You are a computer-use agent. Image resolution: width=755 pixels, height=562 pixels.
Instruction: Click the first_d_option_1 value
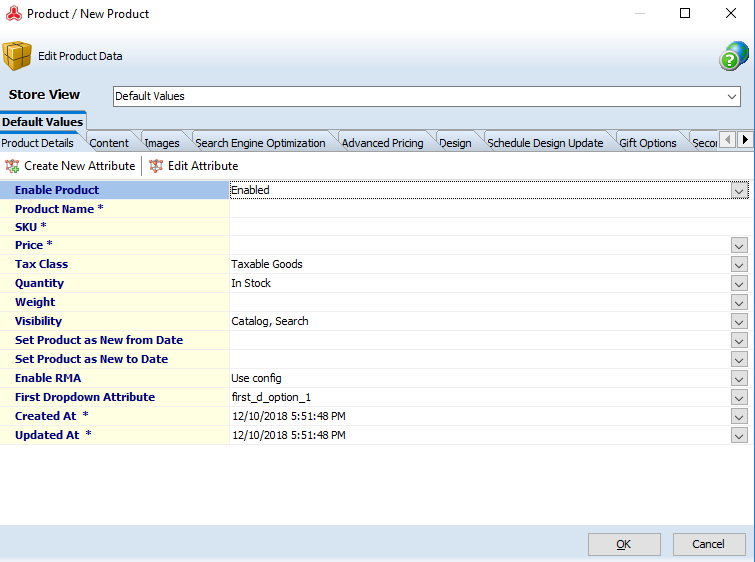pos(271,397)
